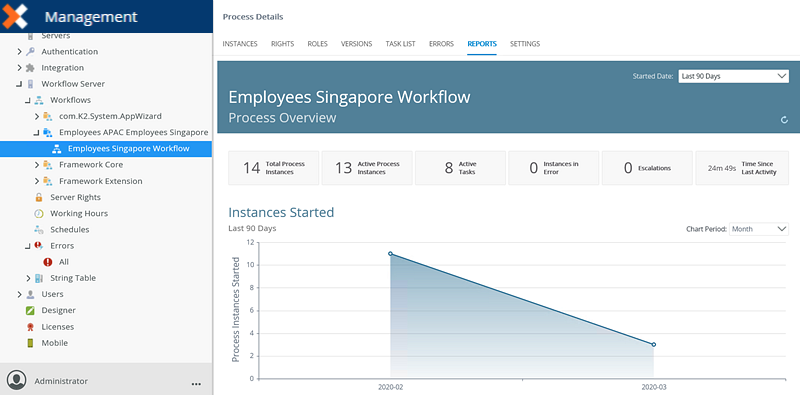
Task: Click the Administrator user avatar icon
Action: 17,381
